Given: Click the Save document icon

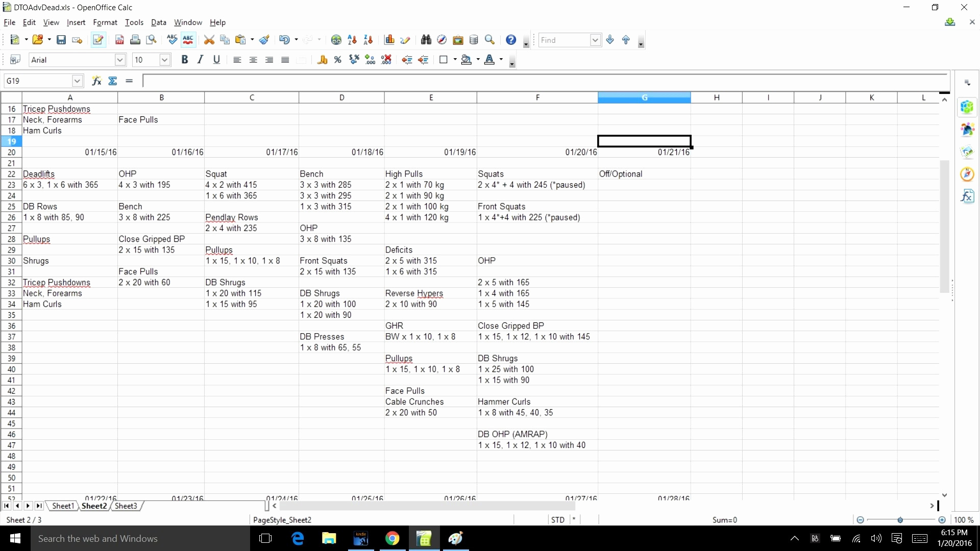Looking at the screenshot, I should coord(61,40).
